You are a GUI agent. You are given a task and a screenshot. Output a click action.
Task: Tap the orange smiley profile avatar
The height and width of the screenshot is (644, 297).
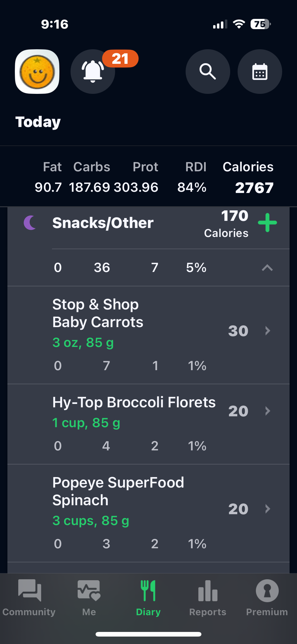[x=37, y=72]
